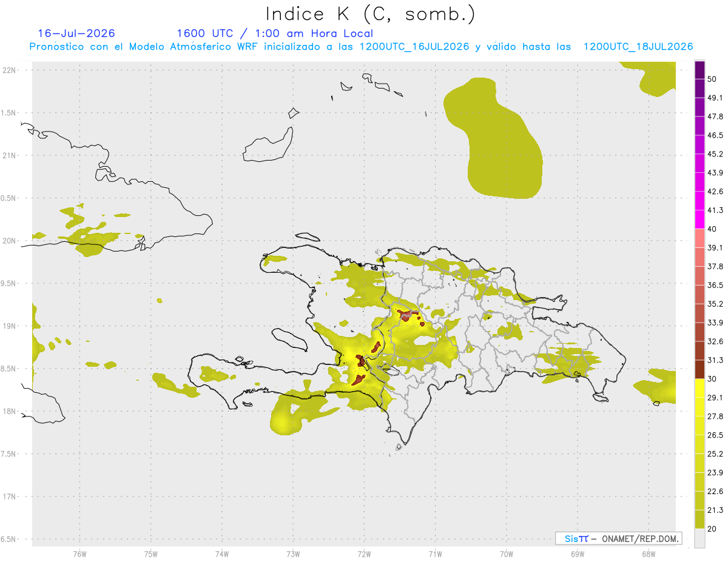
Task: Click the colorbar value '21.3'
Action: pos(715,510)
